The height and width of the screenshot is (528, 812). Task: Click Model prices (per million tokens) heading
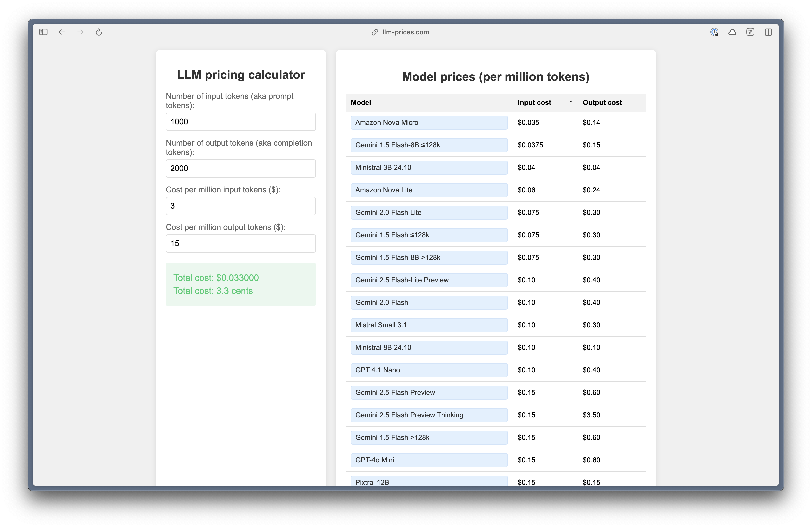496,77
